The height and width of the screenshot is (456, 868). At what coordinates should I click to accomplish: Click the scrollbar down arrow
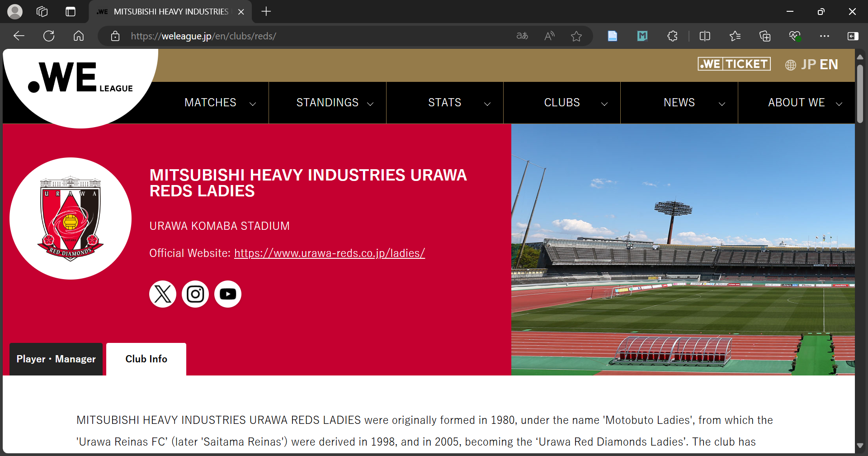coord(860,446)
